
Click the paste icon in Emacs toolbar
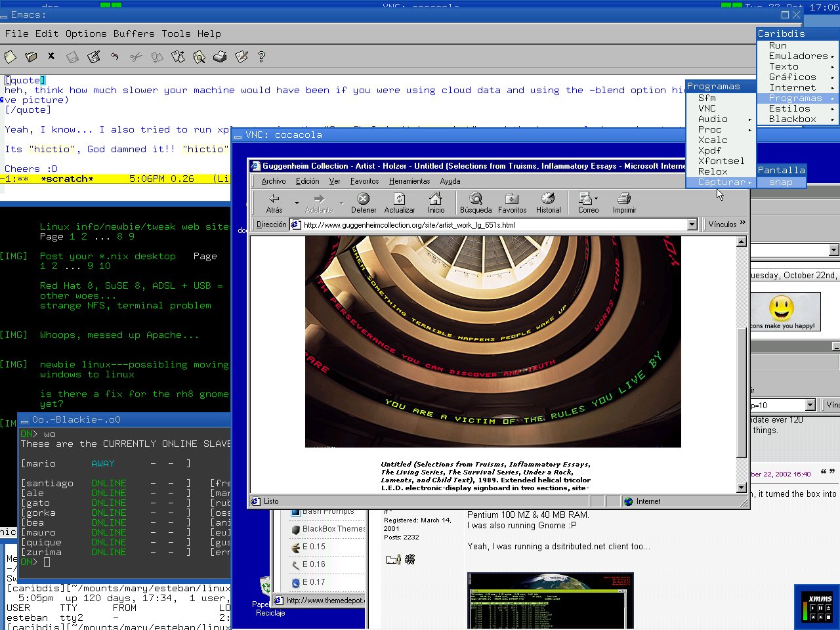tap(178, 57)
